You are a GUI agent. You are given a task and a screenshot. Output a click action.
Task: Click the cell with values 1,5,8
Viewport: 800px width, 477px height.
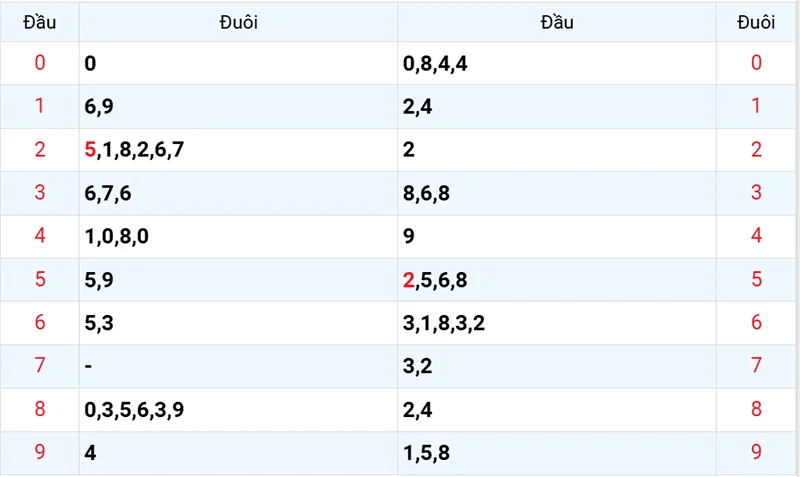426,452
